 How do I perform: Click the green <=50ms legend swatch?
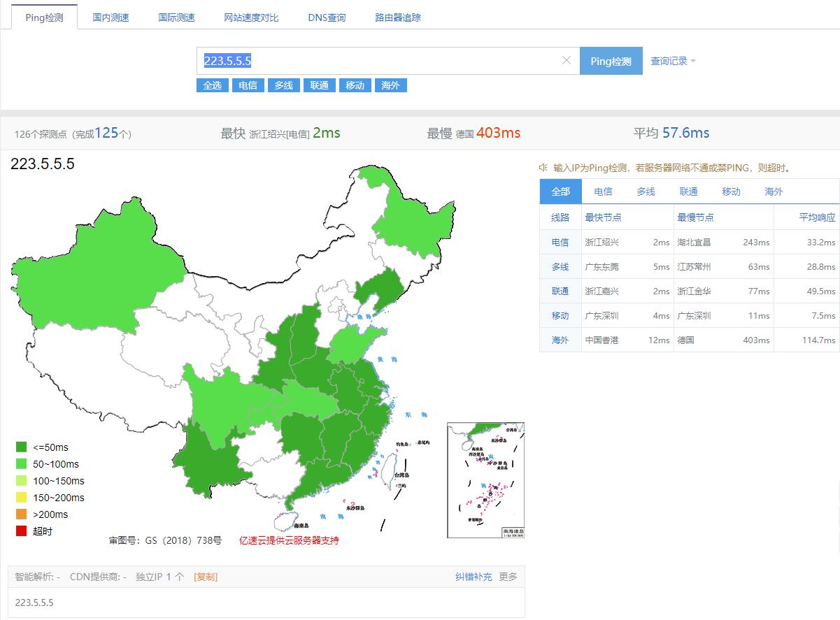coord(20,447)
